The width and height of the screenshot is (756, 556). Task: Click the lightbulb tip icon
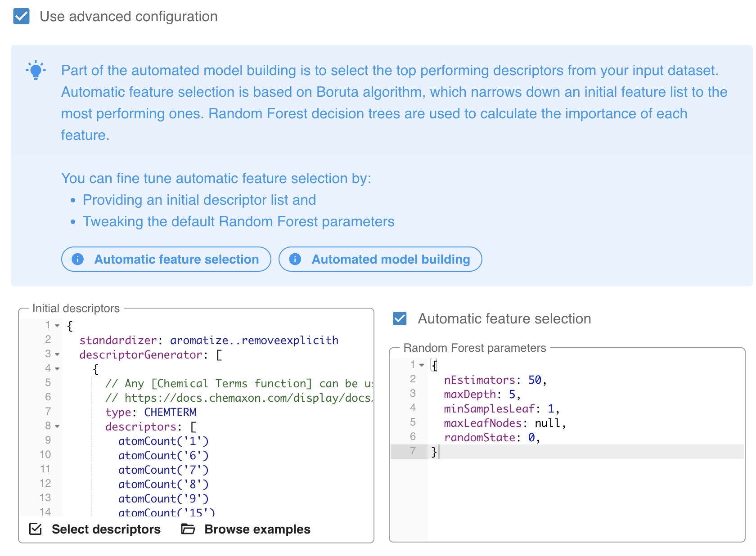click(36, 71)
